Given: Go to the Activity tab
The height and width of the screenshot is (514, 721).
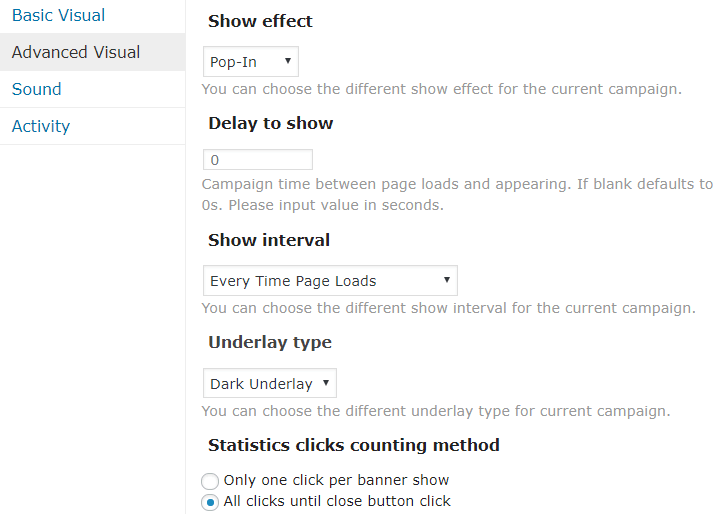Looking at the screenshot, I should click(x=41, y=126).
